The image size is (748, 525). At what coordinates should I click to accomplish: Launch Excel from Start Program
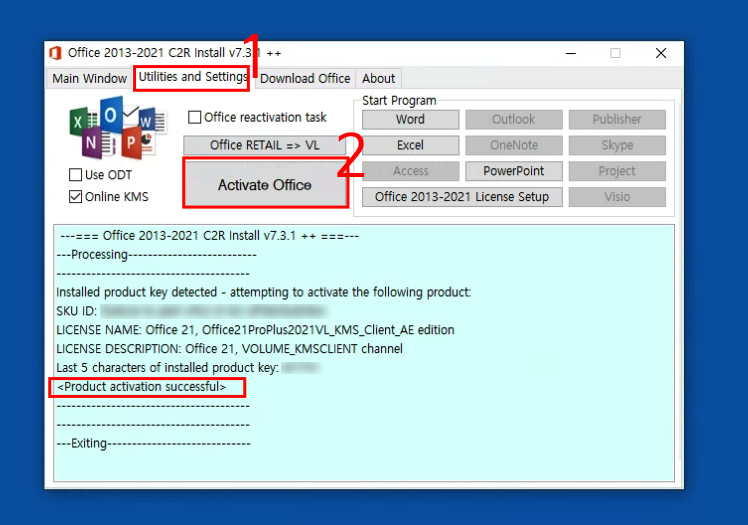point(410,145)
